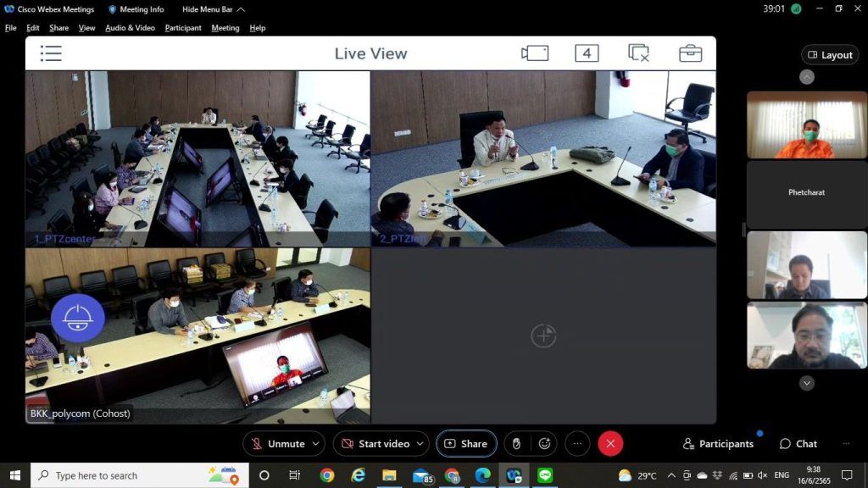Add a camera to the empty pane
The height and width of the screenshot is (488, 868).
542,336
